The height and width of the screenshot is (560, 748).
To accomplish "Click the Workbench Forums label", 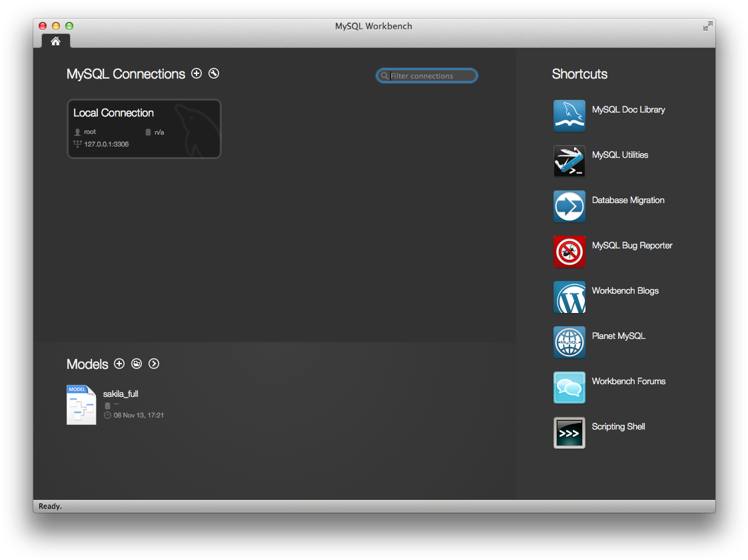I will click(628, 381).
